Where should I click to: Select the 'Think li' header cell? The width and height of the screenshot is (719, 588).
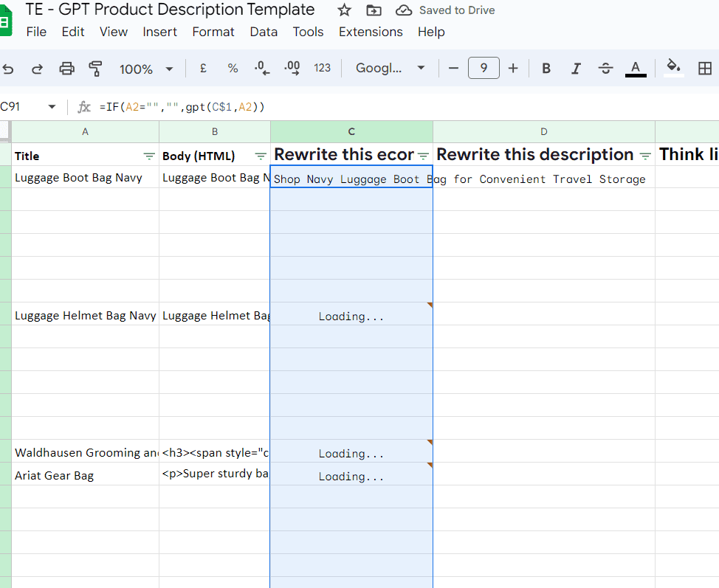point(687,154)
